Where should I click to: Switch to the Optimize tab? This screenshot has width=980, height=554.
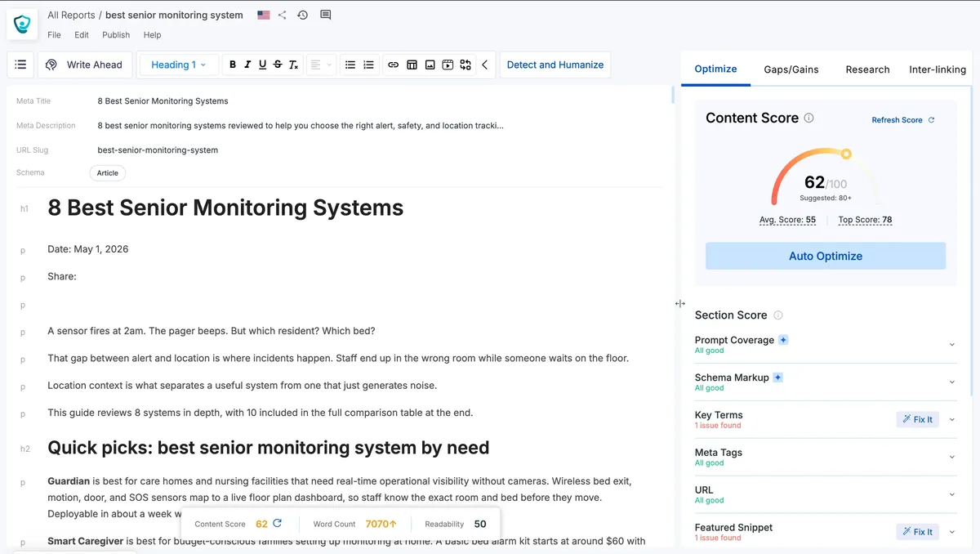tap(716, 69)
